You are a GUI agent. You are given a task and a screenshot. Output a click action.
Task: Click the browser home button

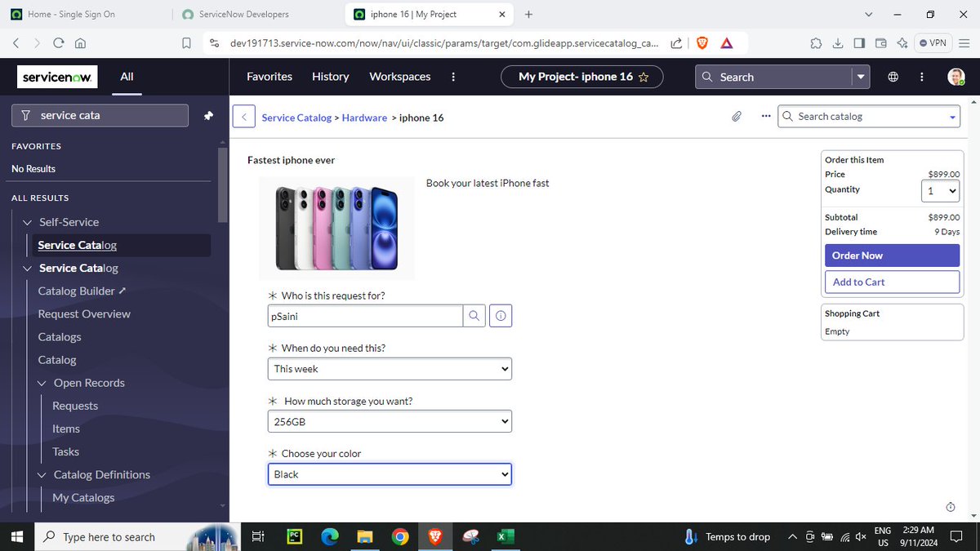(x=80, y=43)
